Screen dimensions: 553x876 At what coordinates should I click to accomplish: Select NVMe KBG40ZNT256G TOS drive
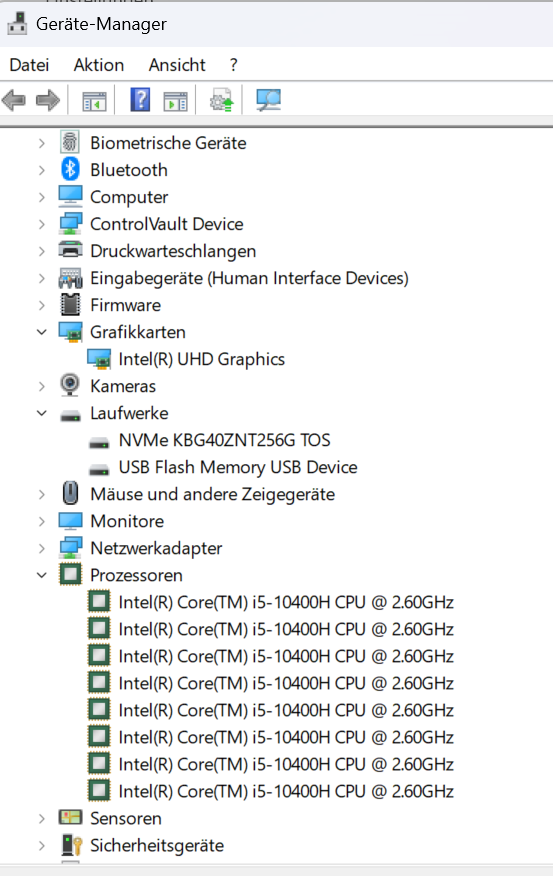225,440
